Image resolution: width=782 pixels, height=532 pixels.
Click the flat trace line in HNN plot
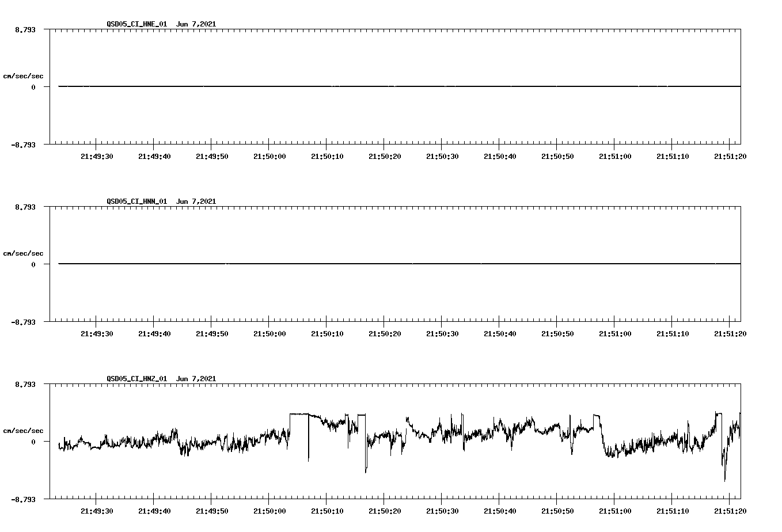400,264
